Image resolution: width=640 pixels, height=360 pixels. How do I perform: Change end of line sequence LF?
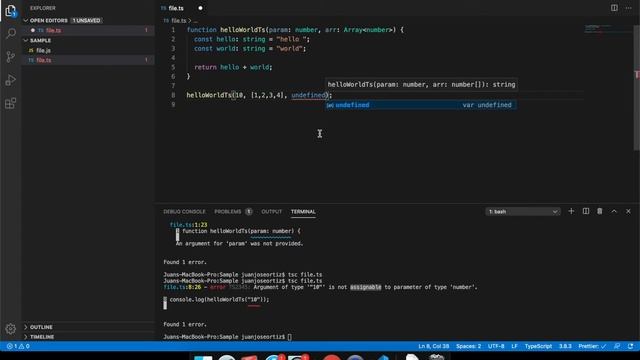pos(514,346)
